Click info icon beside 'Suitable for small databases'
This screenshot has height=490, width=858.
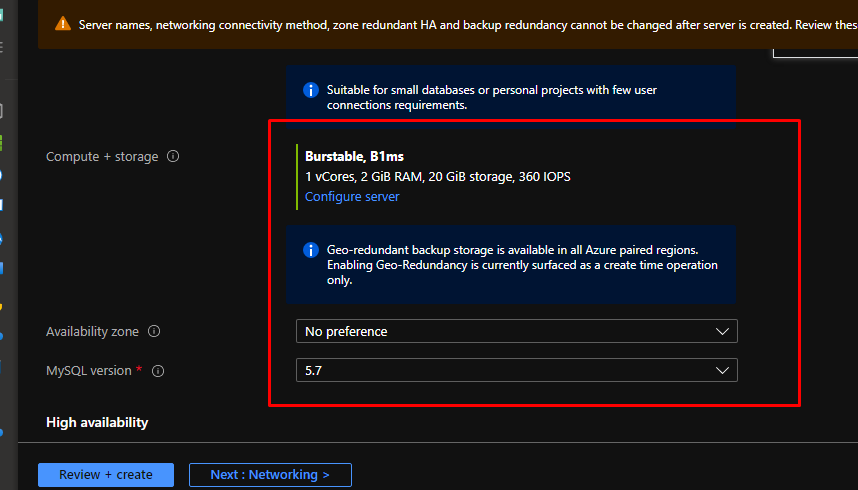(310, 91)
